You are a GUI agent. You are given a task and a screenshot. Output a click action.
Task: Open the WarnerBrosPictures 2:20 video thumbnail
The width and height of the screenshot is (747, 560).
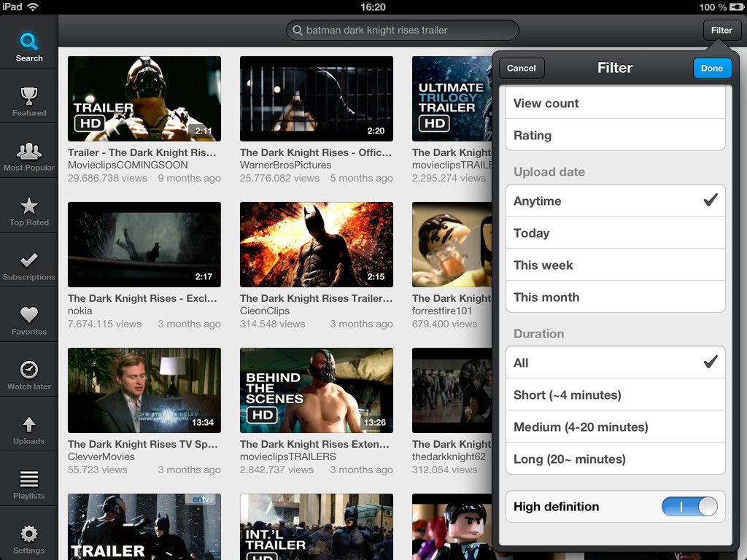(x=317, y=98)
